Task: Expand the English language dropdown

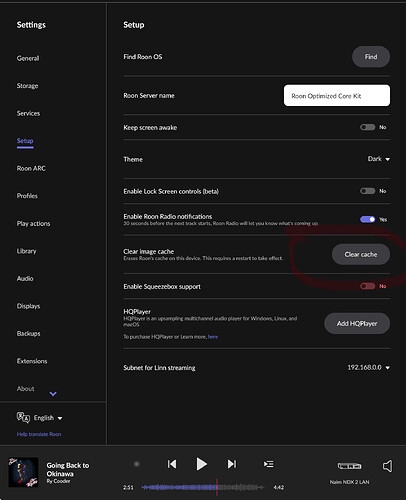Action: (48, 418)
